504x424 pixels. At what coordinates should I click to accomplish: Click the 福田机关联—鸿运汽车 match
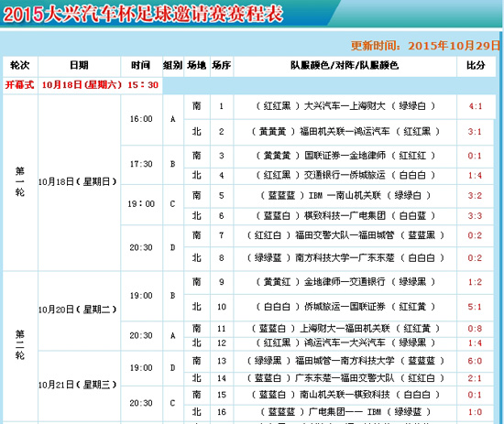pos(345,132)
